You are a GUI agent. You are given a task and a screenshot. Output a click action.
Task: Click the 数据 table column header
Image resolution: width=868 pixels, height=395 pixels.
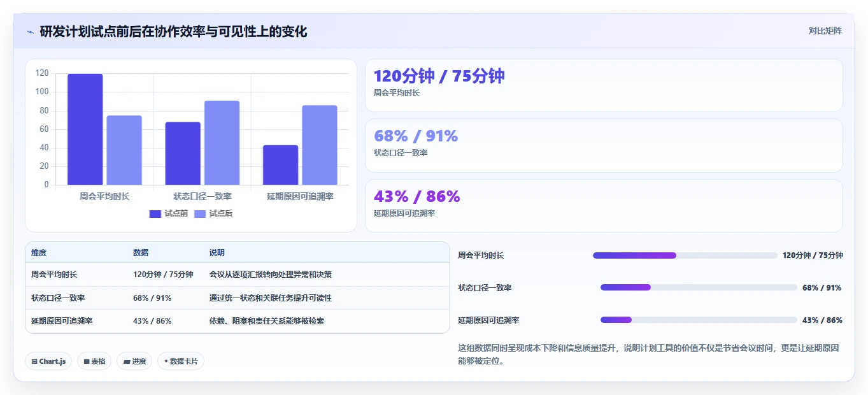[x=141, y=253]
